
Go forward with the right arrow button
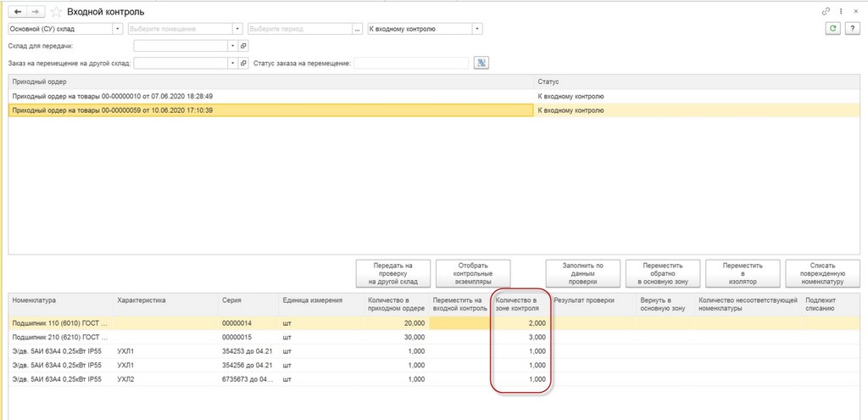[34, 12]
